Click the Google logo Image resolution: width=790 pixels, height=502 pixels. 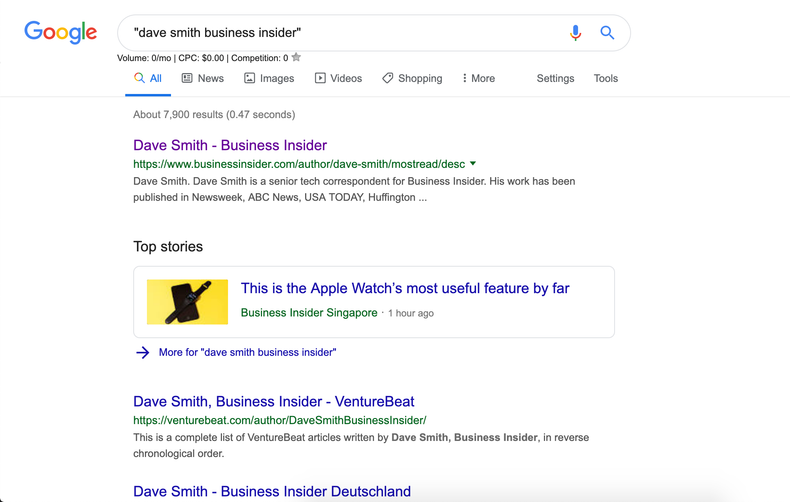click(61, 32)
